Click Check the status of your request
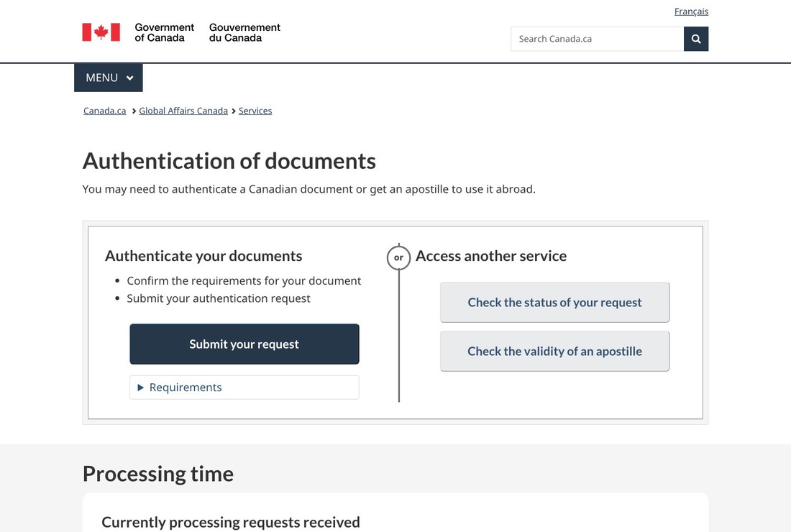The height and width of the screenshot is (532, 791). [554, 302]
